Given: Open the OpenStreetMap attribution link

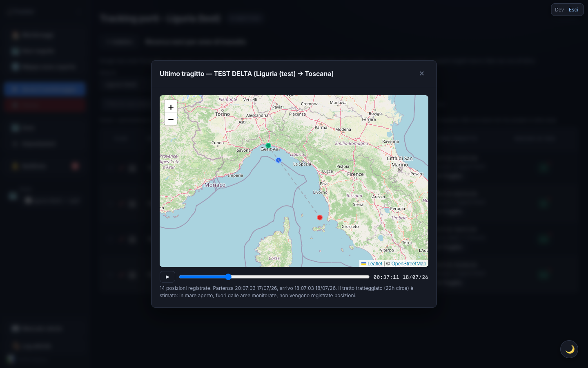Looking at the screenshot, I should (409, 264).
